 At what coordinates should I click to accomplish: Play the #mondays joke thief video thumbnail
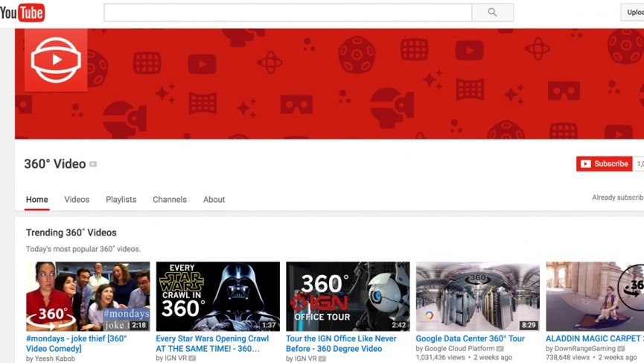coord(88,296)
